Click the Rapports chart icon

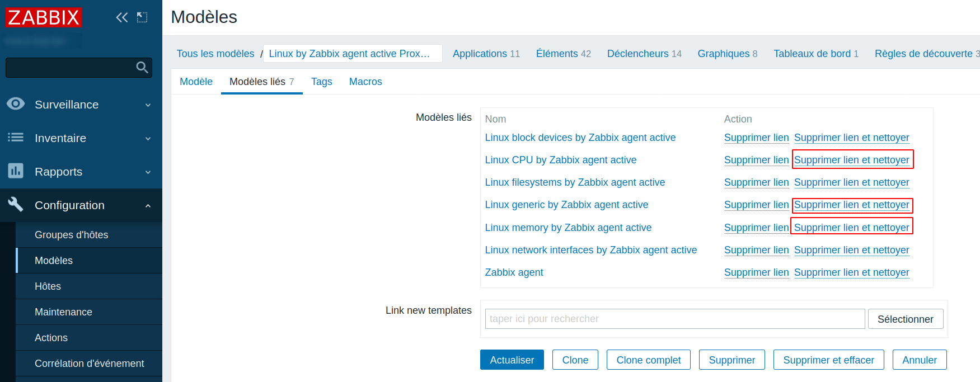16,171
